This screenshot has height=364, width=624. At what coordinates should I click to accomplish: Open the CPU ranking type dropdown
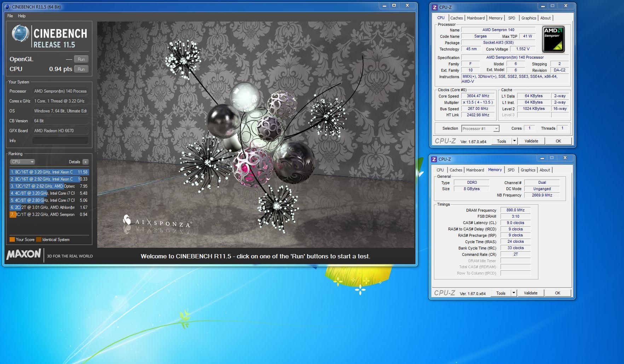(22, 162)
